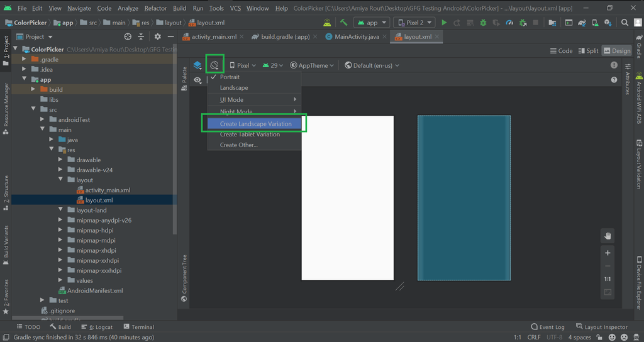The width and height of the screenshot is (644, 342).
Task: Switch to MainActivity.java tab
Action: click(352, 36)
